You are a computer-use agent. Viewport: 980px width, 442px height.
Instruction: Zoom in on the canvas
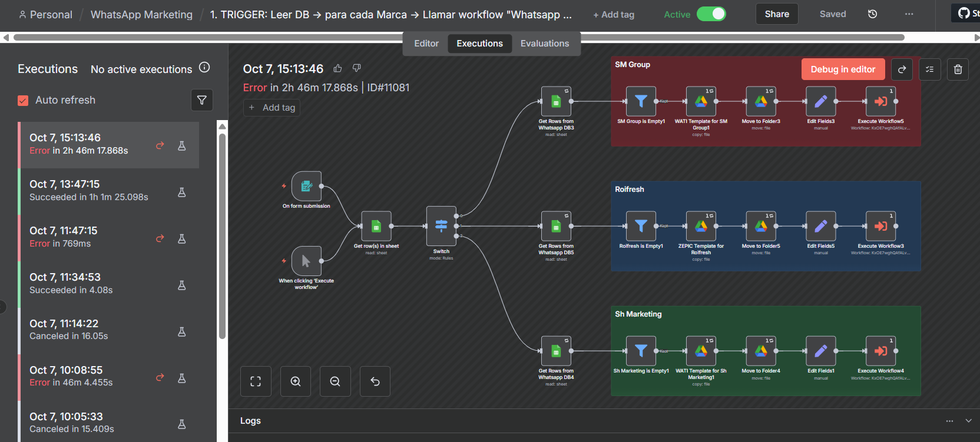pyautogui.click(x=296, y=381)
